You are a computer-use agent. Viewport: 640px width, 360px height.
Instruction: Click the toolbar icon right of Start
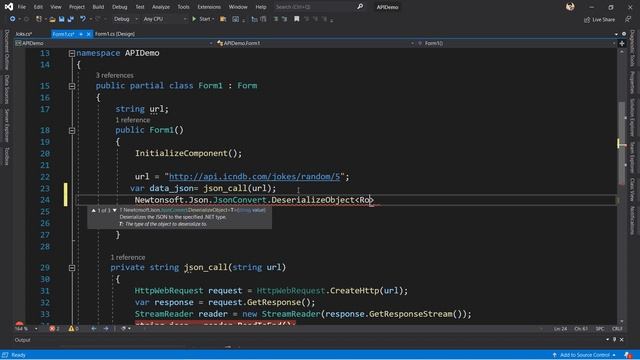coord(223,19)
